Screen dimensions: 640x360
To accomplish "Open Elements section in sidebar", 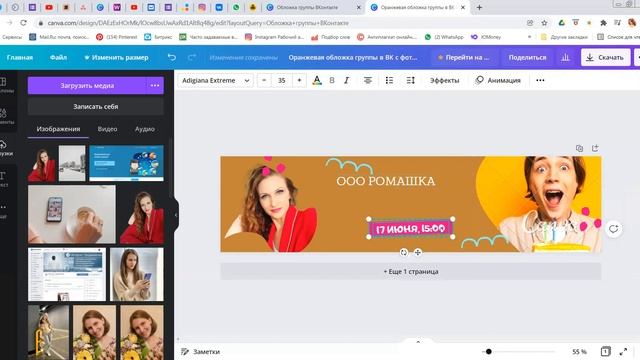I will (4, 116).
